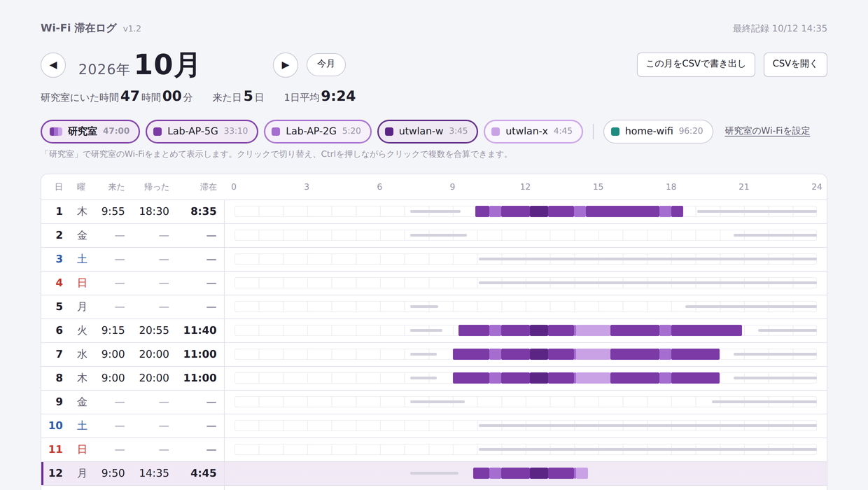This screenshot has height=490, width=868.
Task: Go to the previous month arrow
Action: (53, 65)
